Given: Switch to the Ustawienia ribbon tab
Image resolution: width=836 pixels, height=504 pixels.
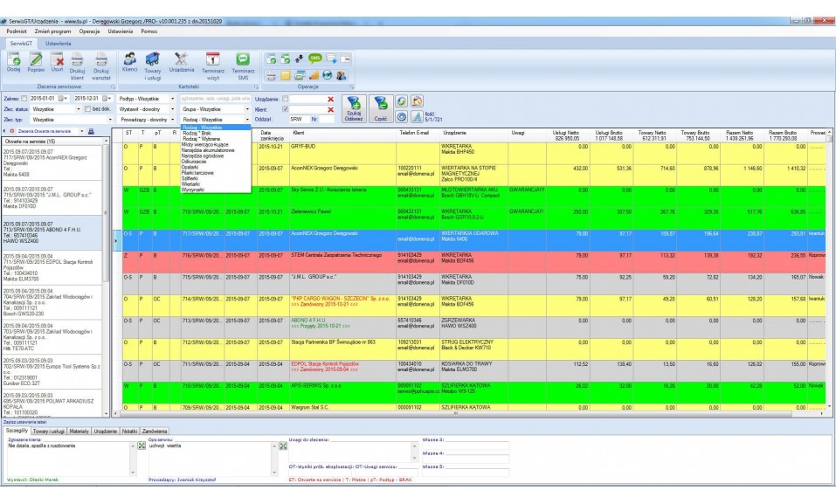Looking at the screenshot, I should click(x=59, y=43).
